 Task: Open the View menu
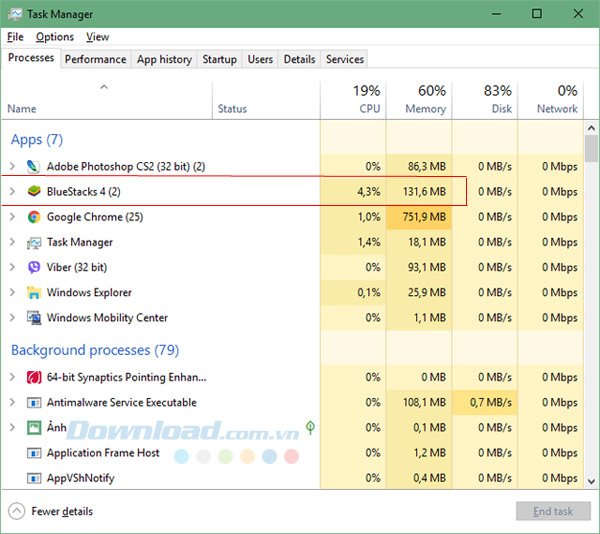(98, 37)
